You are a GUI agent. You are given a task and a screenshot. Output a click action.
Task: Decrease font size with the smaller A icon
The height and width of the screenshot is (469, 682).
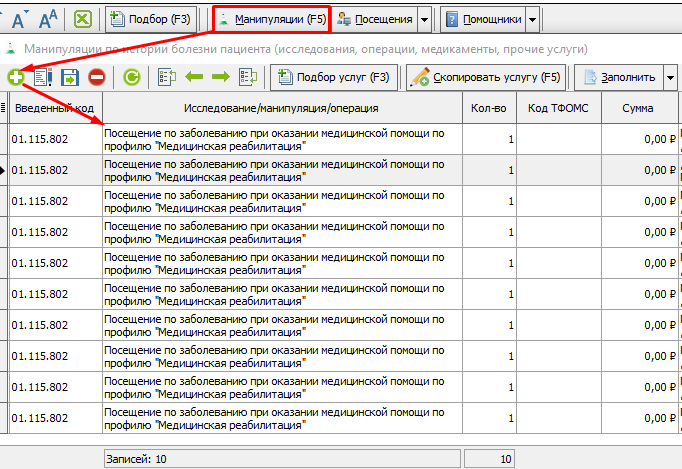coord(19,18)
